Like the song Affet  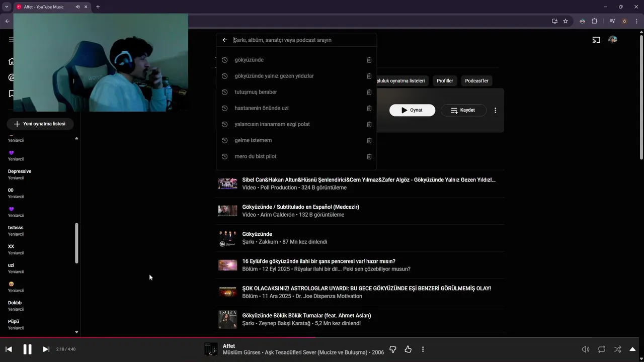click(408, 349)
